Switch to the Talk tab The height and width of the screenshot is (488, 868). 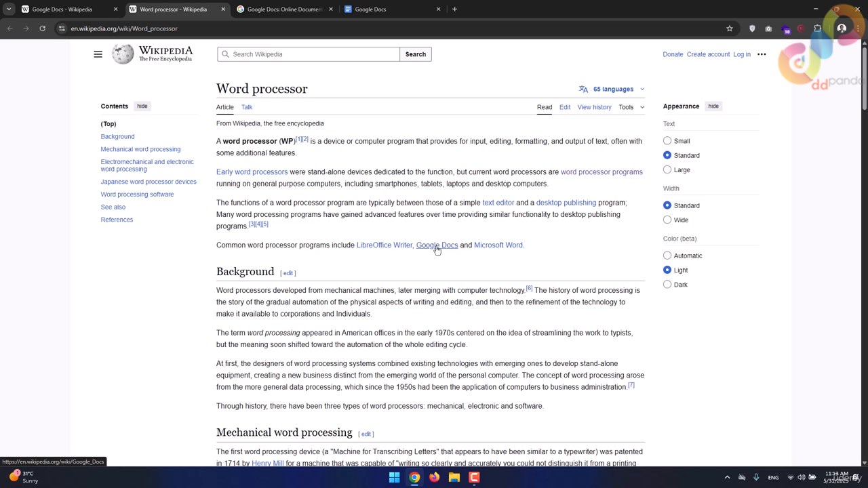tap(247, 107)
